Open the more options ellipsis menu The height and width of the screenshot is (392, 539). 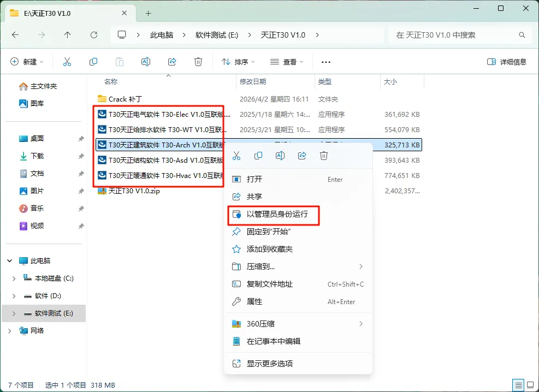(325, 62)
